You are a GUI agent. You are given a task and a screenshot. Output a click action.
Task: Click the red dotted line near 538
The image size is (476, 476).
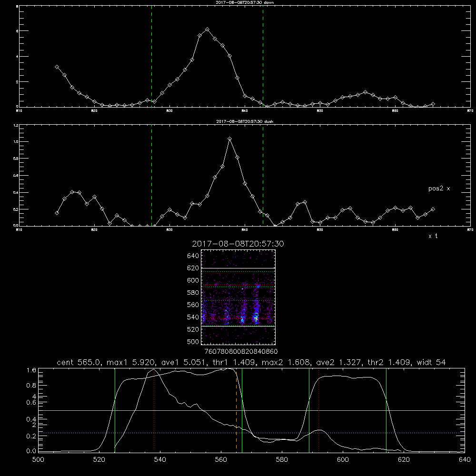154,410
